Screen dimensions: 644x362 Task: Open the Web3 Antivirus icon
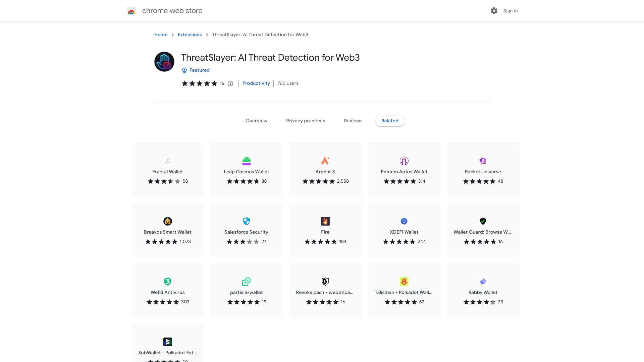coord(167,282)
